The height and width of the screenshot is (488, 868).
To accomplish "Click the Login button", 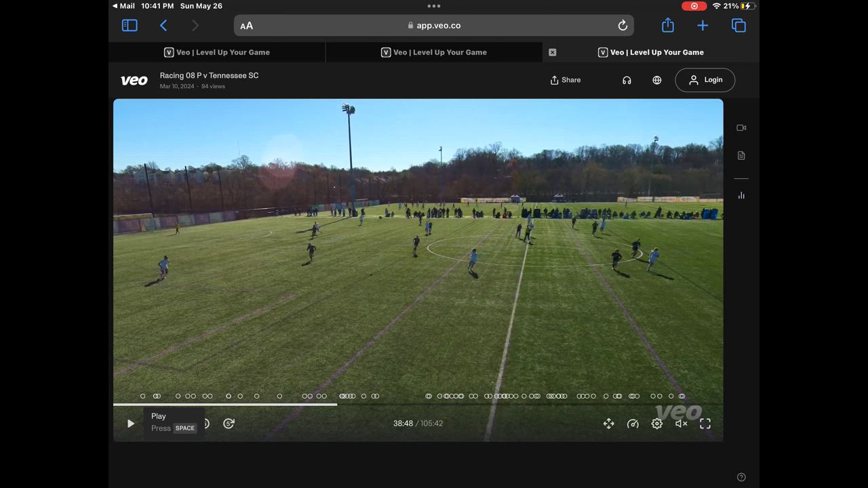I will pos(705,80).
